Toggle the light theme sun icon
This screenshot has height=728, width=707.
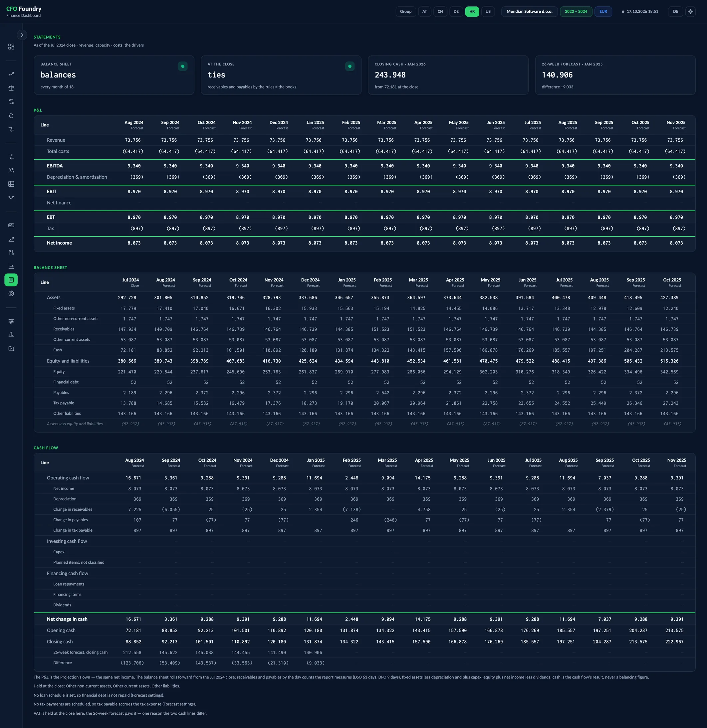tap(690, 12)
